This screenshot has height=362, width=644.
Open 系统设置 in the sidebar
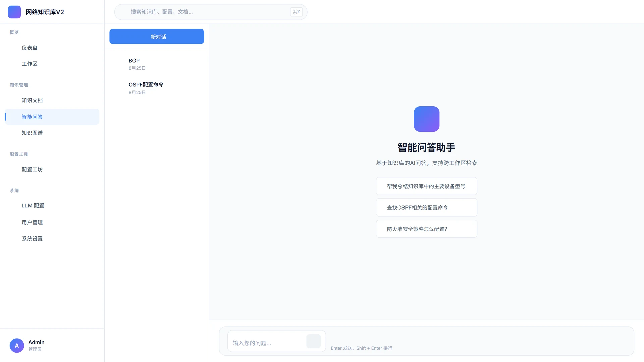pos(52,239)
